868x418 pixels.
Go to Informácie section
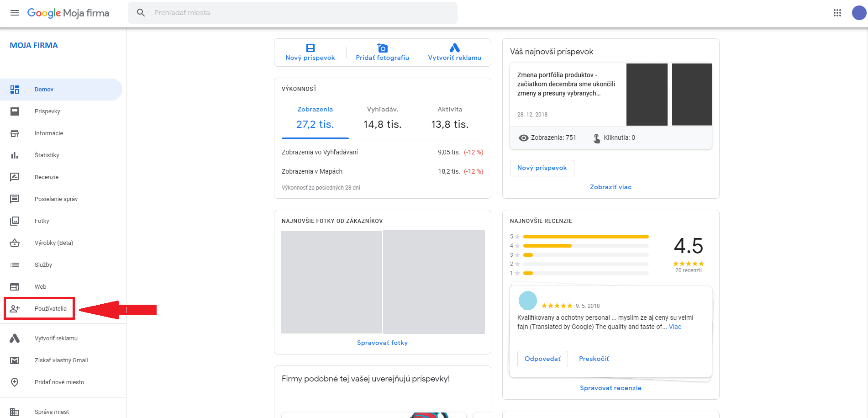[61, 133]
